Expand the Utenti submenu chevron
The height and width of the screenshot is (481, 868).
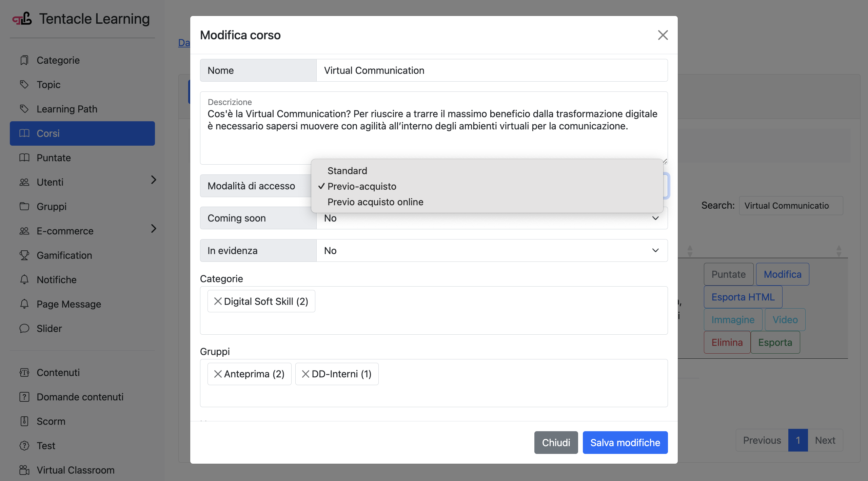(154, 180)
